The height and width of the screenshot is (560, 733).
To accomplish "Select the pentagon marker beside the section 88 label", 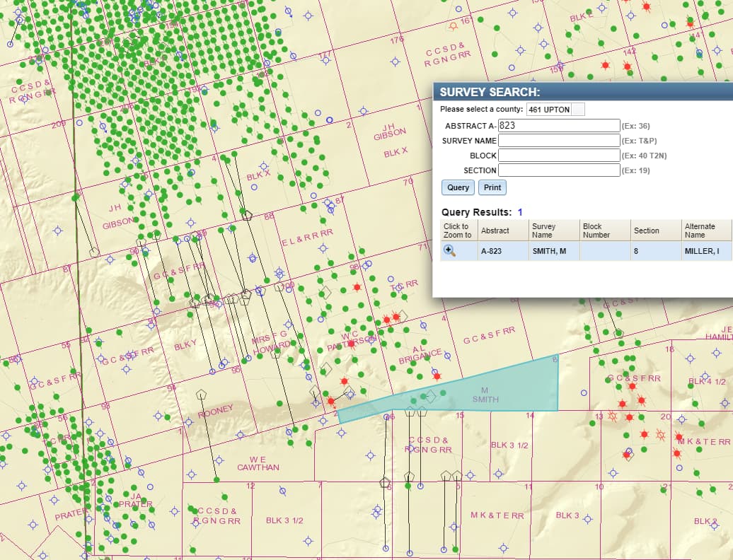I will click(x=247, y=216).
